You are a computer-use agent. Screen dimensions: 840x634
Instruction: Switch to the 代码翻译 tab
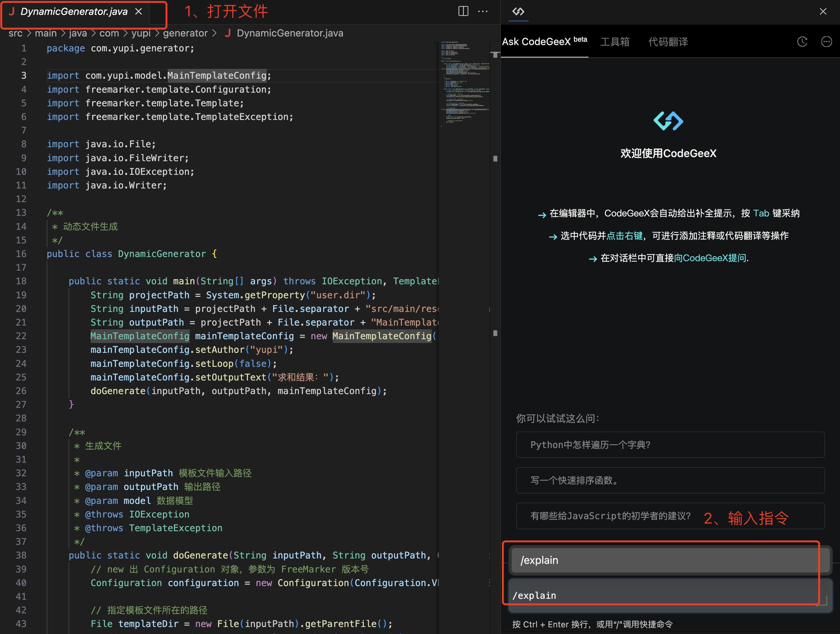click(668, 42)
